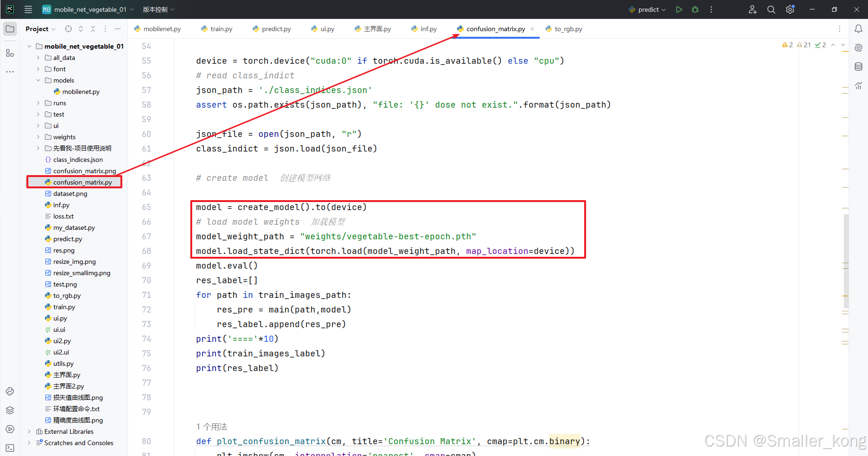Open editor tabs options menu
The height and width of the screenshot is (456, 868).
[840, 29]
